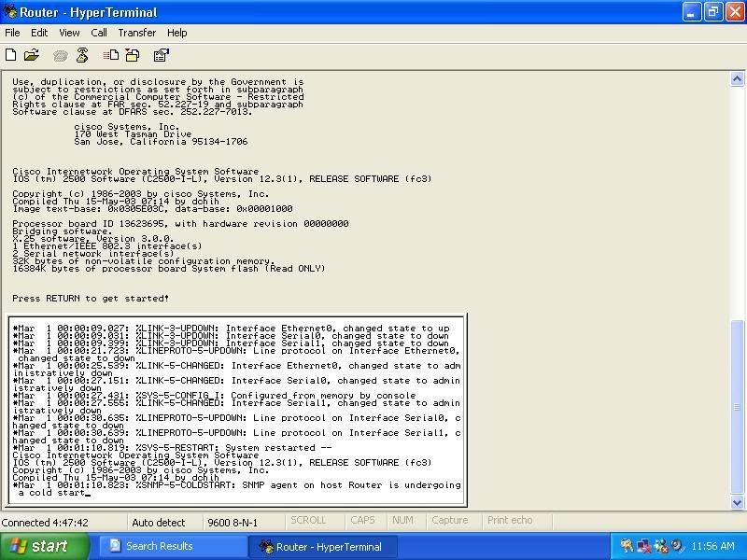747x560 pixels.
Task: Open the View menu
Action: point(69,33)
